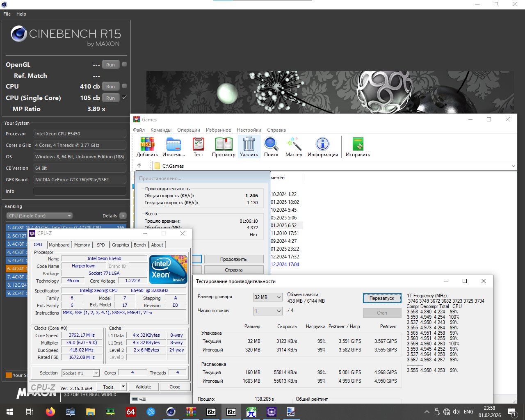The image size is (525, 420).
Task: Toggle the CPU test checkbox in Cinebench
Action: point(124,86)
